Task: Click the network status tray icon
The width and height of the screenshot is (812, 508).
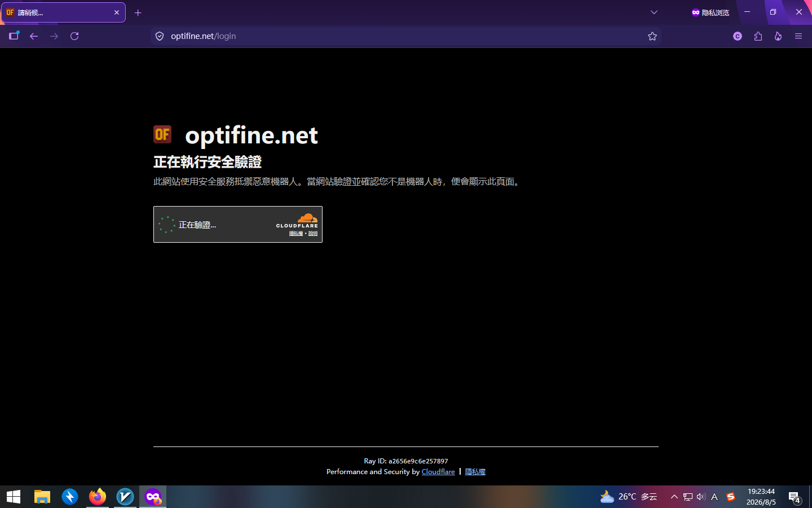Action: click(687, 497)
